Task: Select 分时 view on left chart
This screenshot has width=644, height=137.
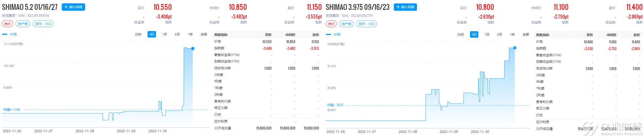Action: pyautogui.click(x=138, y=34)
